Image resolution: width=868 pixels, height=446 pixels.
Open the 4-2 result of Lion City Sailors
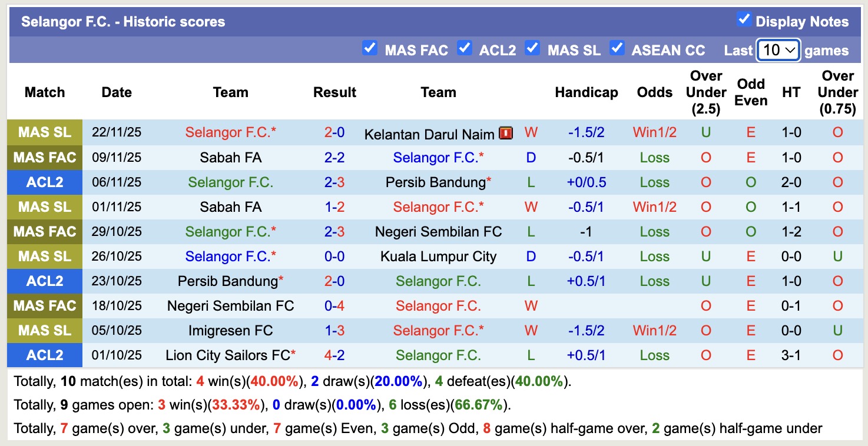pos(334,355)
